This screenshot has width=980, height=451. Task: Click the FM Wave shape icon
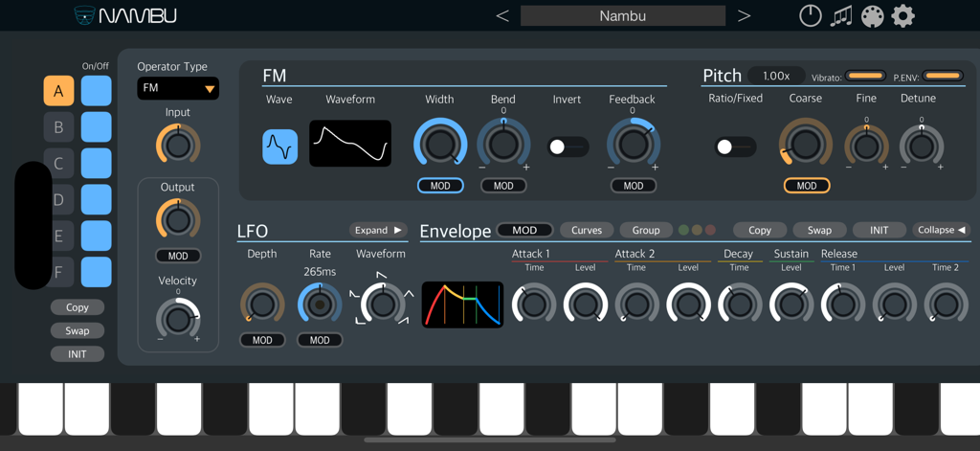(280, 147)
